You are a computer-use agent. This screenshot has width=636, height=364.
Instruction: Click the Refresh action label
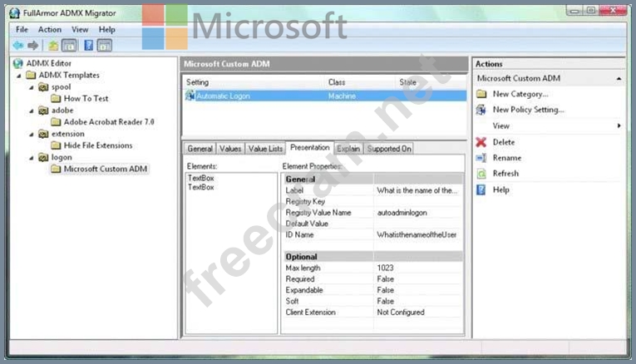(505, 174)
